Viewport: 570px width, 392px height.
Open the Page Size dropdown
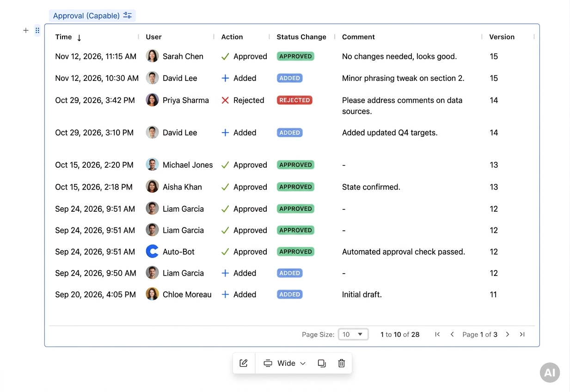click(353, 334)
